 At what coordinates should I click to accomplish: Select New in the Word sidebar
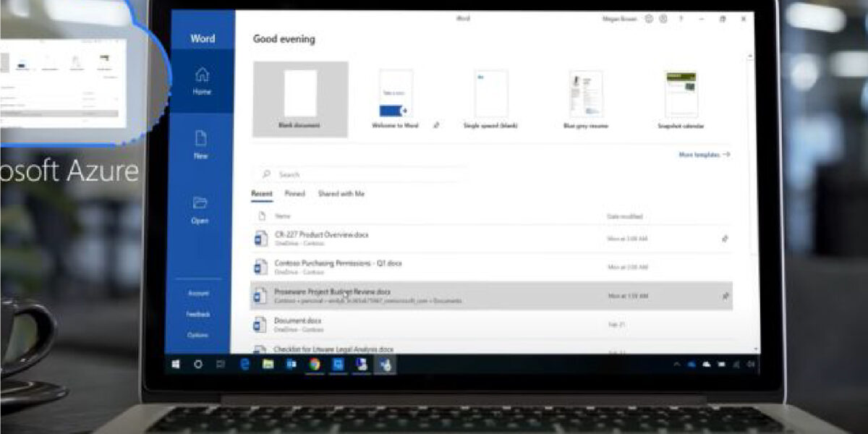click(201, 145)
